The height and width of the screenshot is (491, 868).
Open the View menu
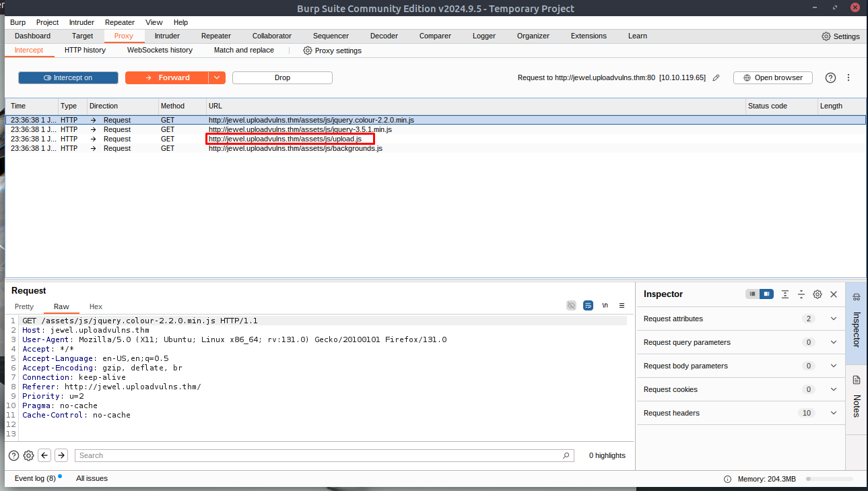tap(154, 22)
